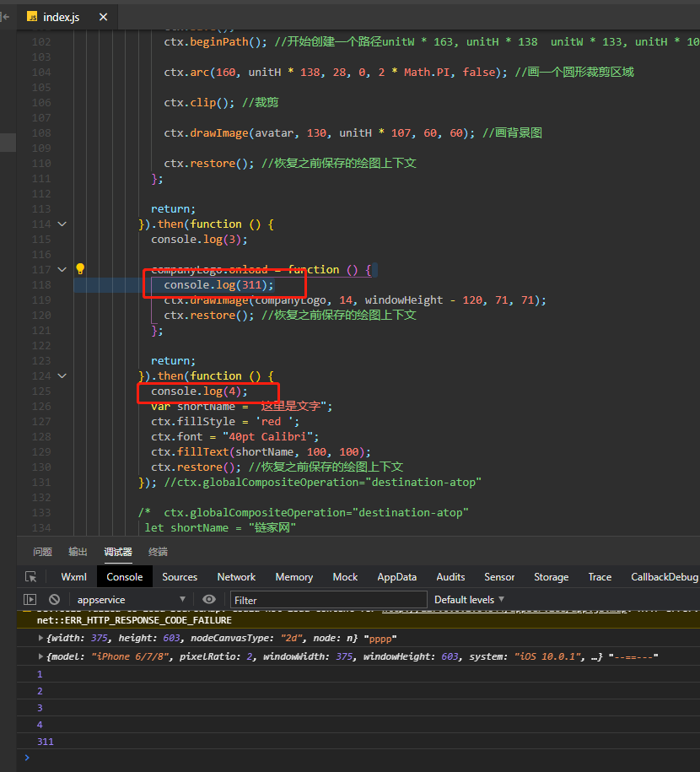
Task: Open the Memory devtools tab
Action: (293, 576)
